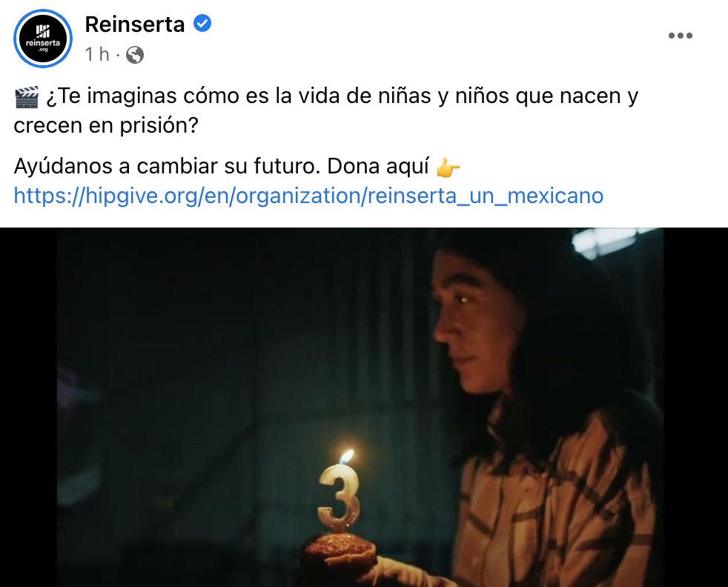Image resolution: width=728 pixels, height=587 pixels.
Task: Click the clapperboard emoji in the post
Action: pos(27,97)
